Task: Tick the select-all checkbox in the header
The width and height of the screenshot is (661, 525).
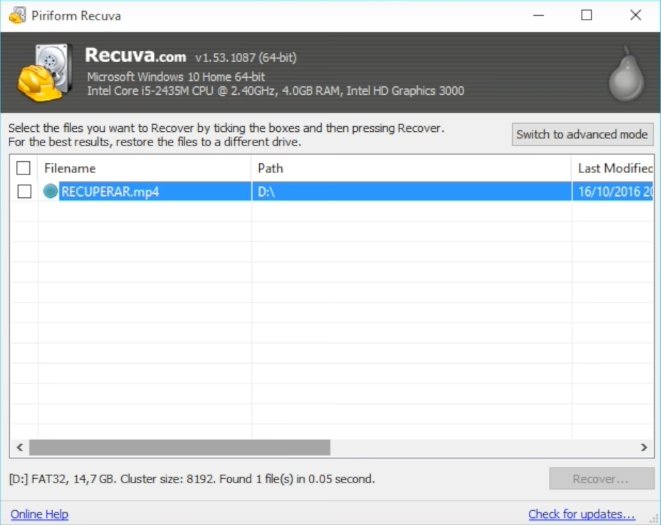Action: [x=24, y=168]
